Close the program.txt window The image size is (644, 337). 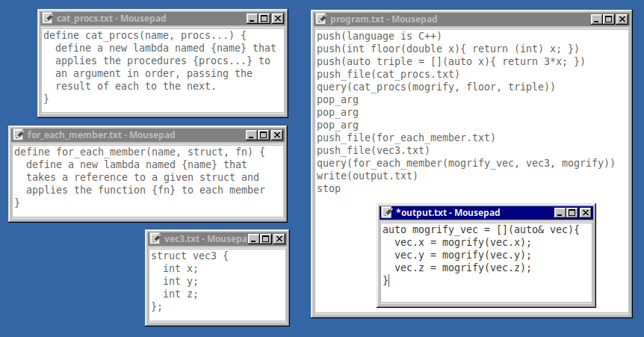coord(622,19)
